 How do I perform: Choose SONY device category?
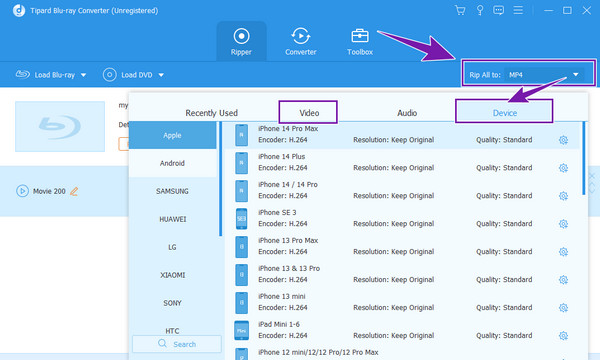pyautogui.click(x=173, y=303)
